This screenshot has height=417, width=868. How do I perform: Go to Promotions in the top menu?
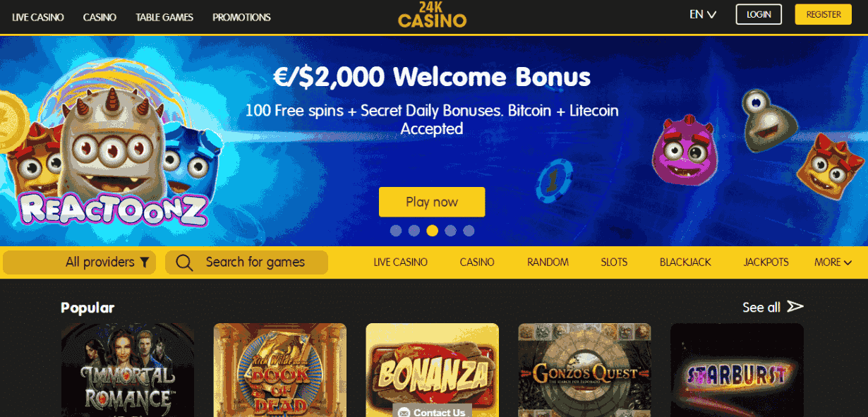[241, 17]
